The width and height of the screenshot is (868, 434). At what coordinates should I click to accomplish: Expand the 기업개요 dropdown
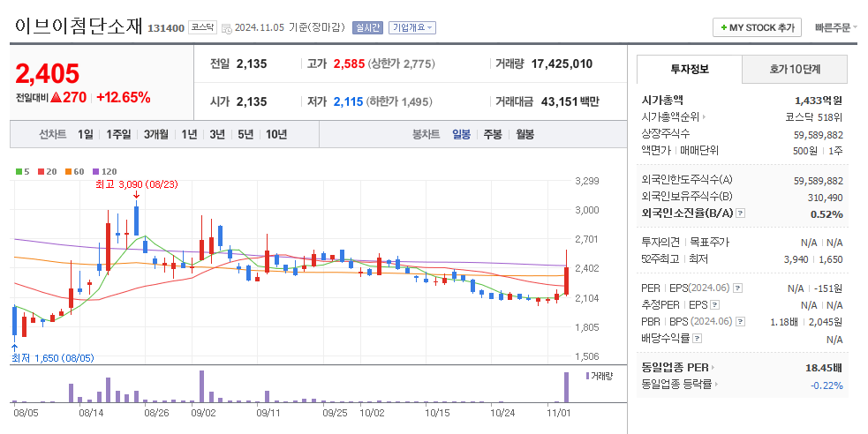pos(412,27)
